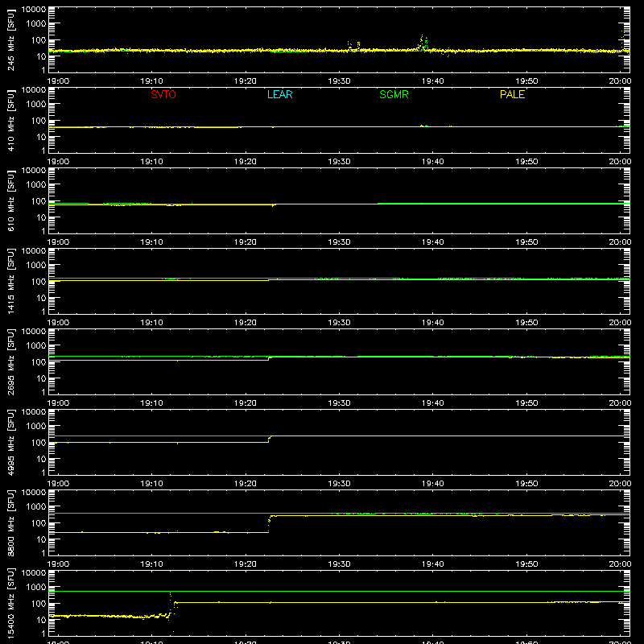Select the 610 MHz [SFU] axis label
The image size is (644, 644).
tap(11, 200)
